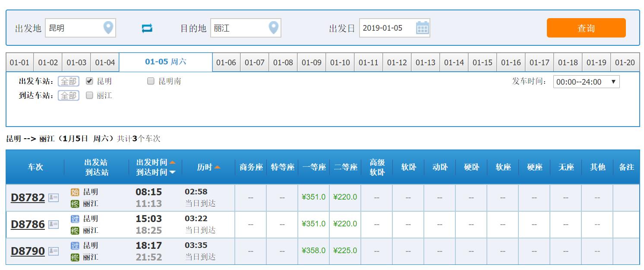Select the 01-20 date tab
This screenshot has width=644, height=270.
pyautogui.click(x=625, y=63)
